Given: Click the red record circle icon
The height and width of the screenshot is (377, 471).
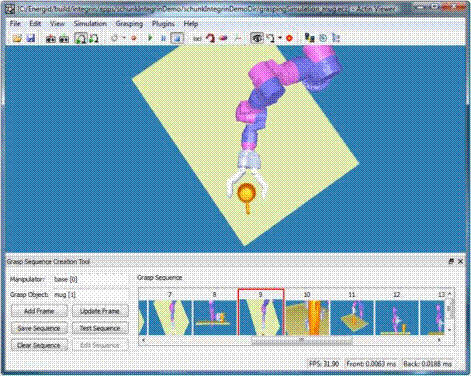Looking at the screenshot, I should 134,38.
